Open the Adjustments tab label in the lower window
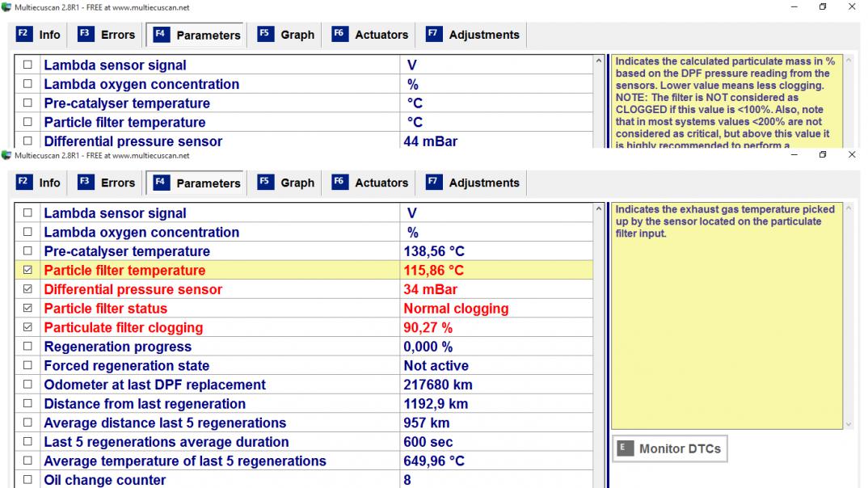Viewport: 868px width, 488px height. pyautogui.click(x=483, y=183)
